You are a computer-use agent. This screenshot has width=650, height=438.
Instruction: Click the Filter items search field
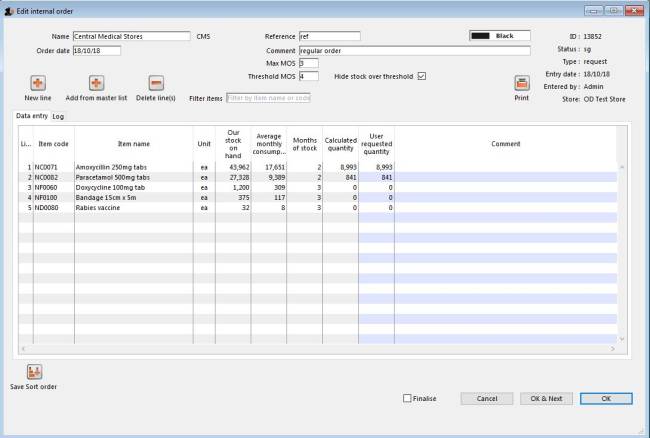pos(268,98)
